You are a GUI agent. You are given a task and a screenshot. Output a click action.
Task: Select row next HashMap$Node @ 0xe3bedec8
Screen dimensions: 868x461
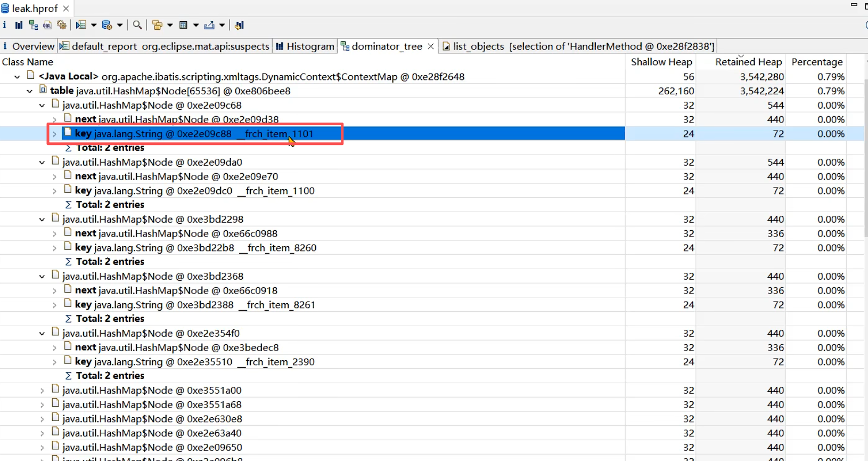(431, 347)
